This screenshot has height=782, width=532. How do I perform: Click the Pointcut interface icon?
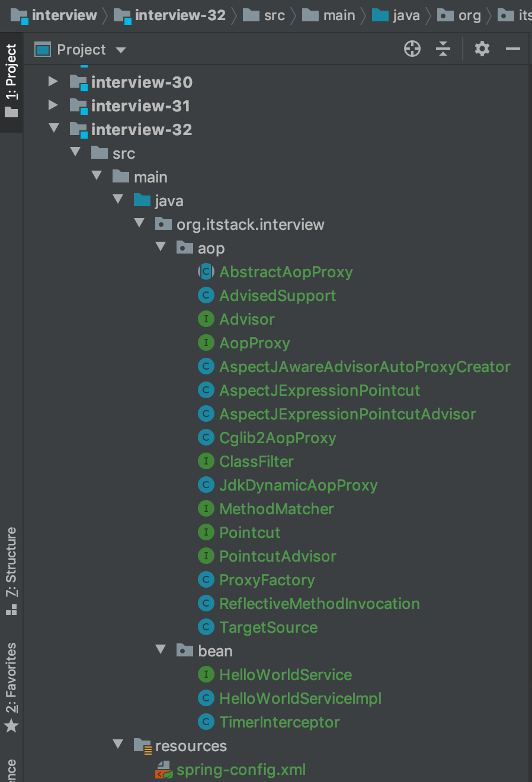pos(206,533)
